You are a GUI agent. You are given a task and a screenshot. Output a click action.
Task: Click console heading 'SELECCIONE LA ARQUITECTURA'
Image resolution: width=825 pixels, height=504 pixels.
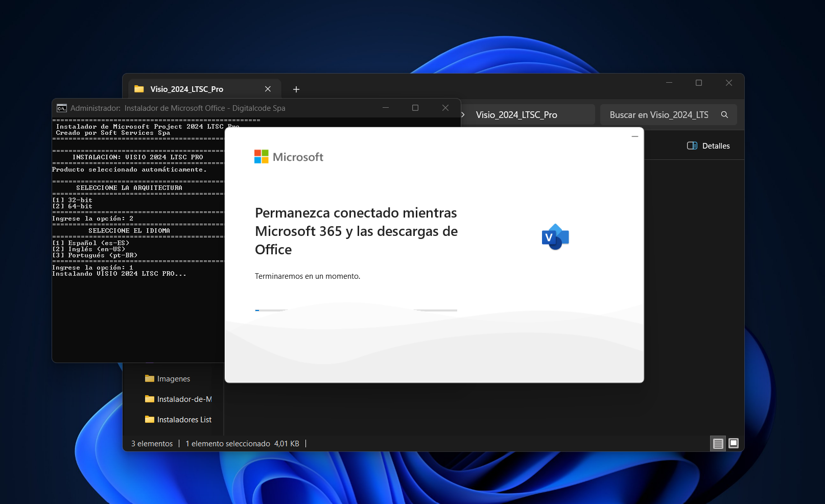click(129, 188)
